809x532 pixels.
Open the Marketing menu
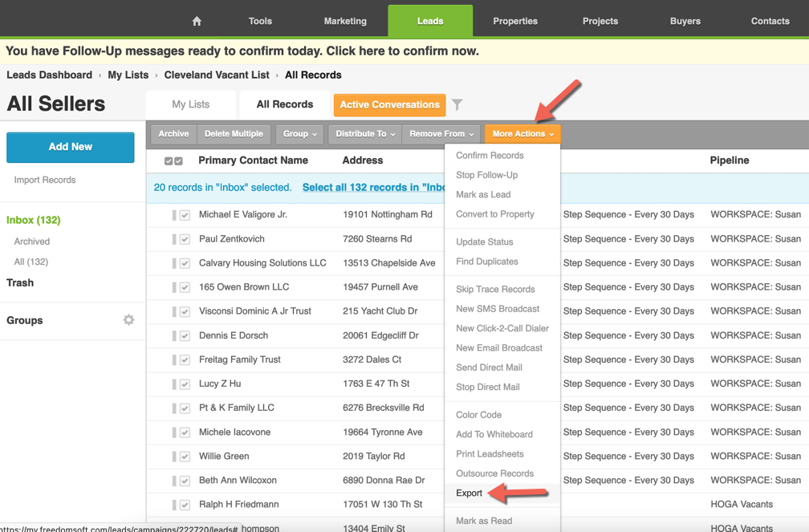[x=345, y=21]
